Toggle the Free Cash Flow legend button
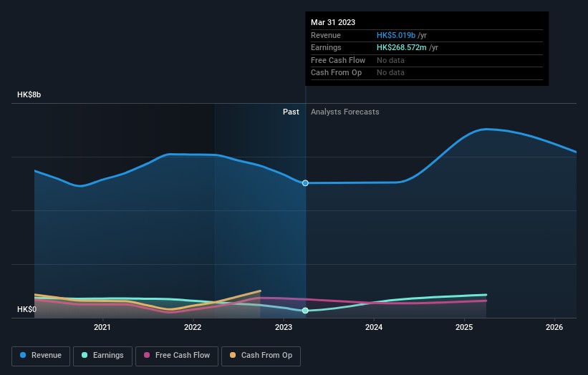The width and height of the screenshot is (588, 375). [177, 356]
